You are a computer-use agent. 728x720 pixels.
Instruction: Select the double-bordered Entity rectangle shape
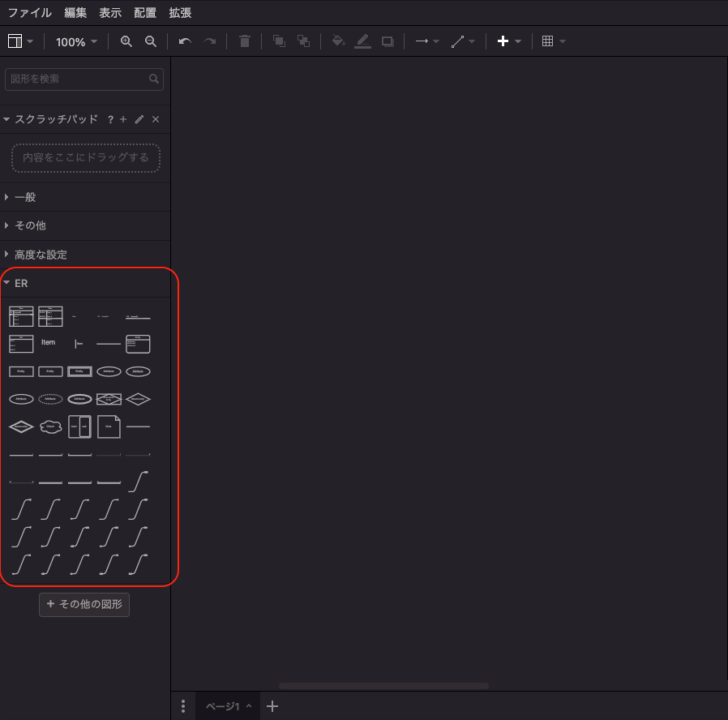(x=79, y=371)
